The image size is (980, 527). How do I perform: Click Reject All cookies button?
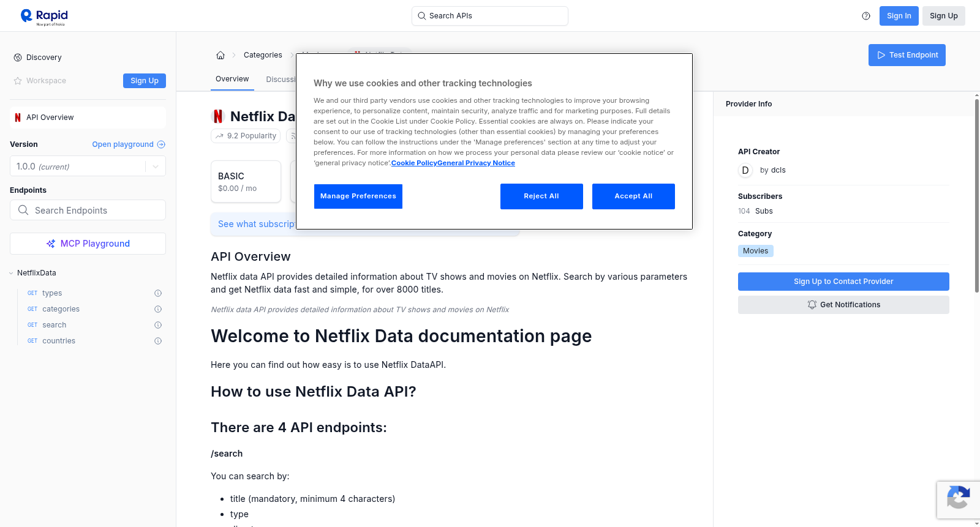[541, 196]
